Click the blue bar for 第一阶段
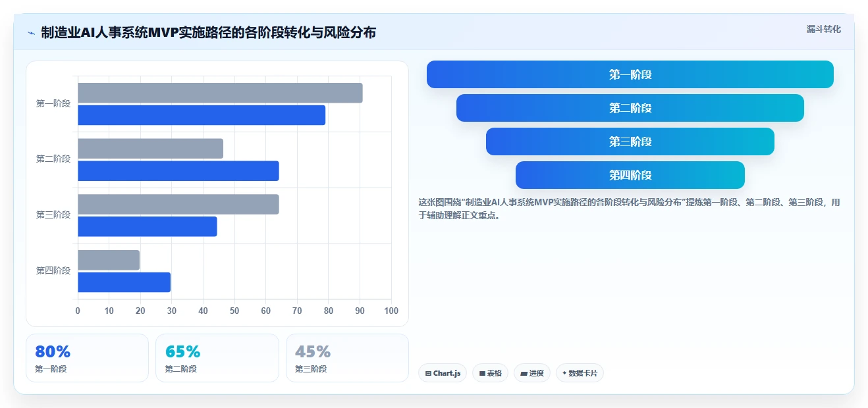868x408 pixels. (202, 115)
